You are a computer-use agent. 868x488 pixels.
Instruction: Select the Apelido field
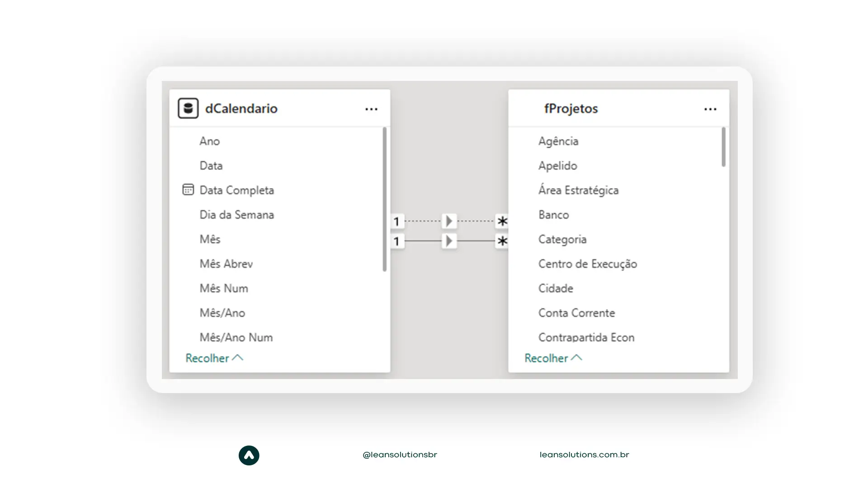(x=558, y=166)
